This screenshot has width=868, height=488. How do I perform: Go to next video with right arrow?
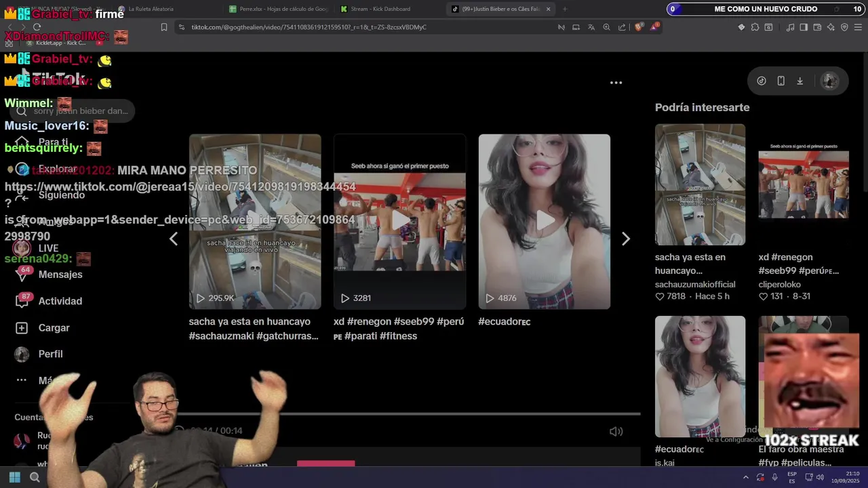pos(626,239)
